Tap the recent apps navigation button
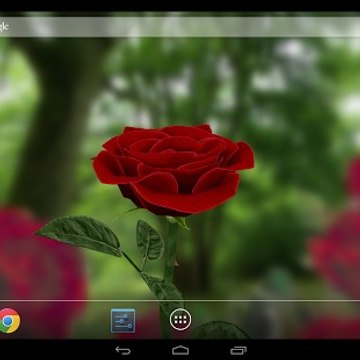The image size is (360, 360). click(238, 350)
